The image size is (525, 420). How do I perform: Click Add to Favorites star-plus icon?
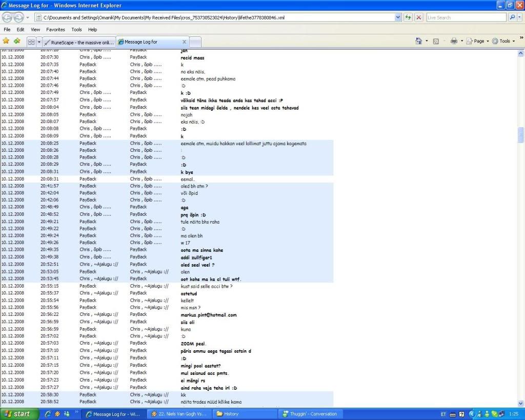pos(17,41)
